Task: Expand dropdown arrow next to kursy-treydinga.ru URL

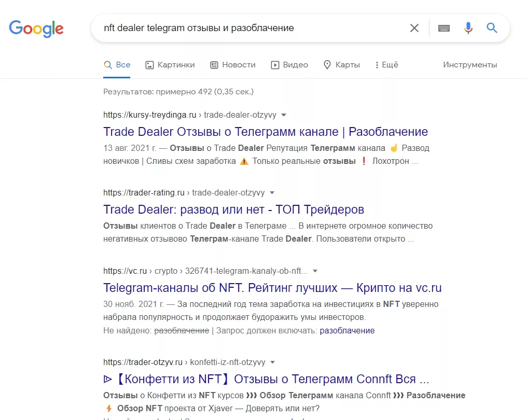Action: [x=284, y=115]
